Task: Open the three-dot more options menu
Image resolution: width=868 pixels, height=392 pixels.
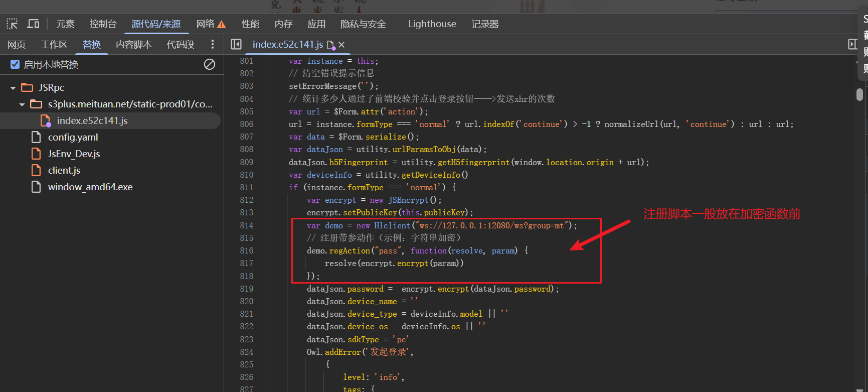Action: click(x=213, y=45)
